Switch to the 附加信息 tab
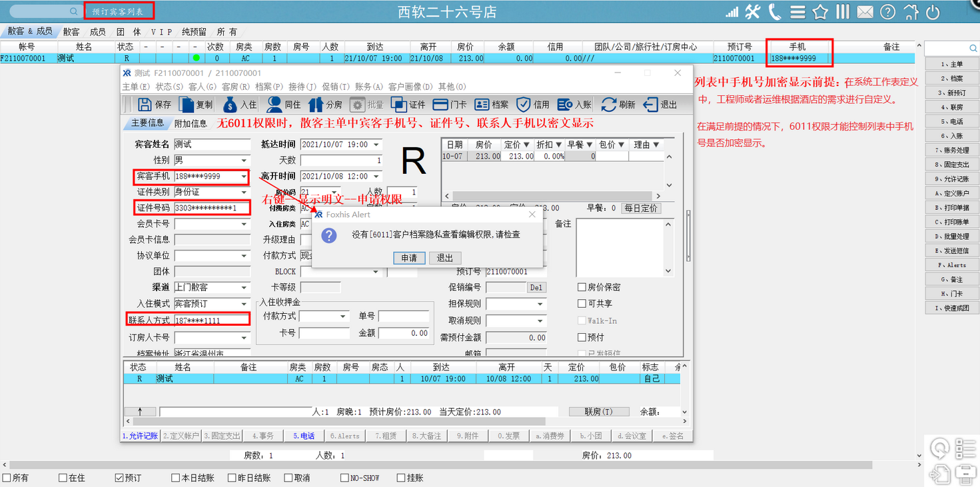The image size is (980, 487). point(191,123)
